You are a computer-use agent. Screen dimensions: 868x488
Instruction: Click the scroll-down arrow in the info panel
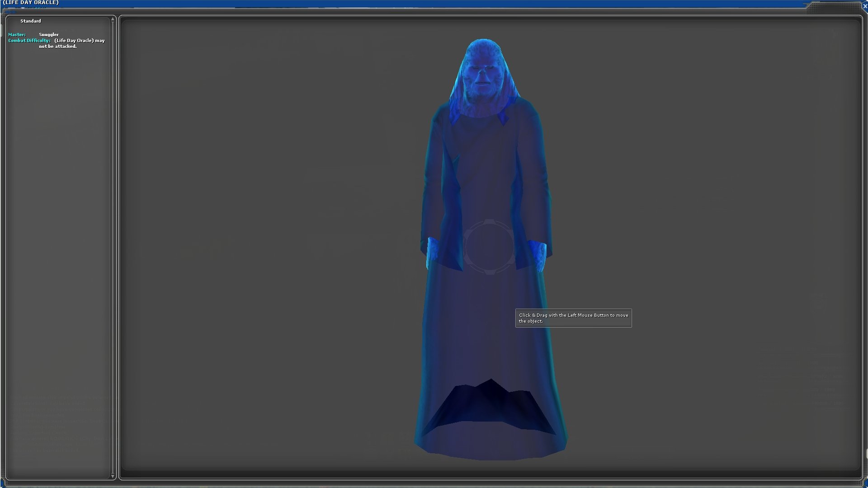pos(113,476)
